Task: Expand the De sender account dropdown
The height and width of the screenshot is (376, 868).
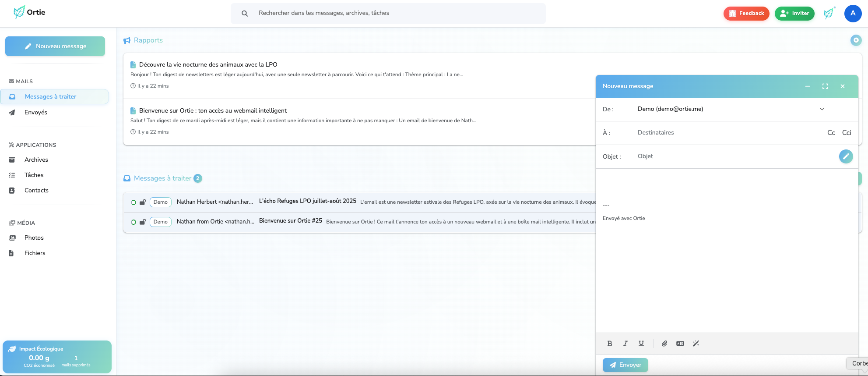Action: click(x=822, y=109)
